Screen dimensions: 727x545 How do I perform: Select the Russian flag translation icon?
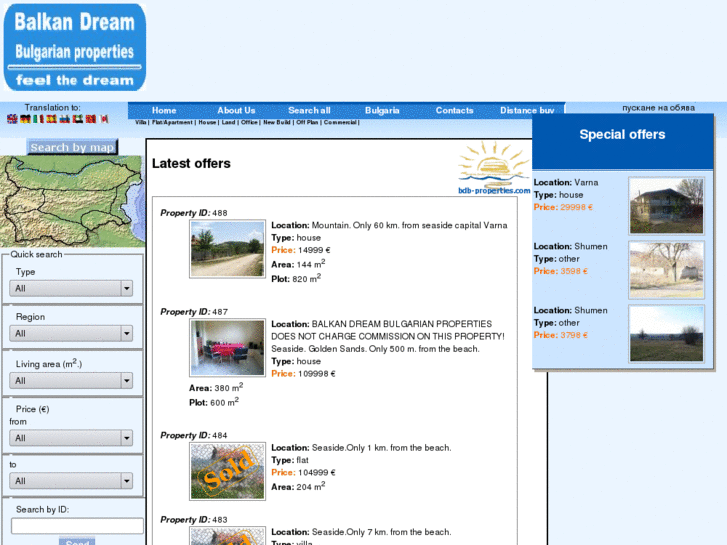[64, 119]
